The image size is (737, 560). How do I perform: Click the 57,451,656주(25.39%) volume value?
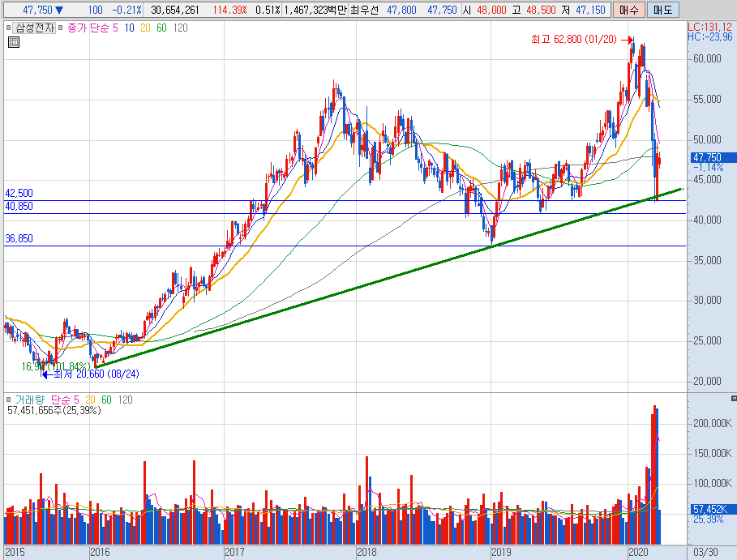[54, 411]
